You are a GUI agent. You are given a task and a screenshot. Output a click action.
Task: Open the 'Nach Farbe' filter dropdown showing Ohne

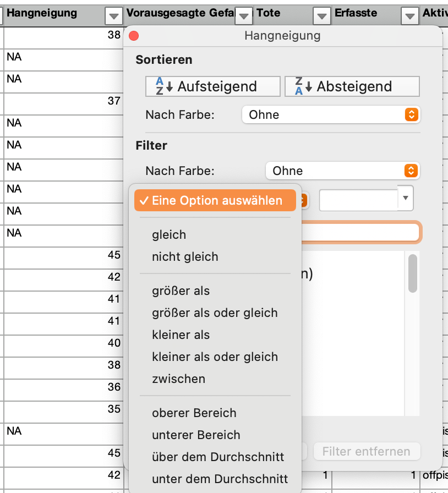tap(342, 171)
